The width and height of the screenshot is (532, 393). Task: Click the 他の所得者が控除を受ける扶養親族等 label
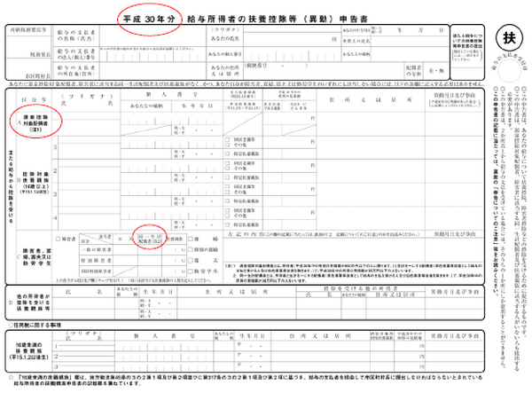34,303
